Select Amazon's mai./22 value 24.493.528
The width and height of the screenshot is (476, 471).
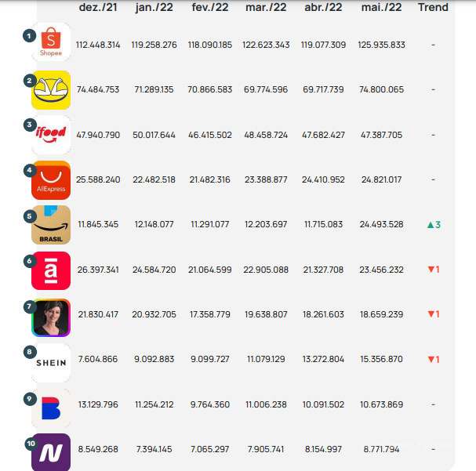click(381, 224)
